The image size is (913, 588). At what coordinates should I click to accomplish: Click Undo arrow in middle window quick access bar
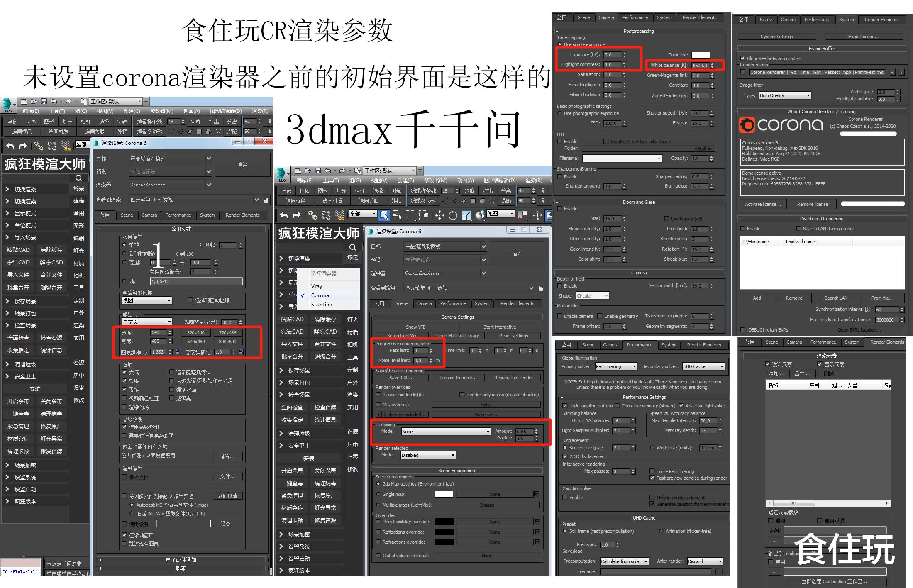(x=328, y=171)
